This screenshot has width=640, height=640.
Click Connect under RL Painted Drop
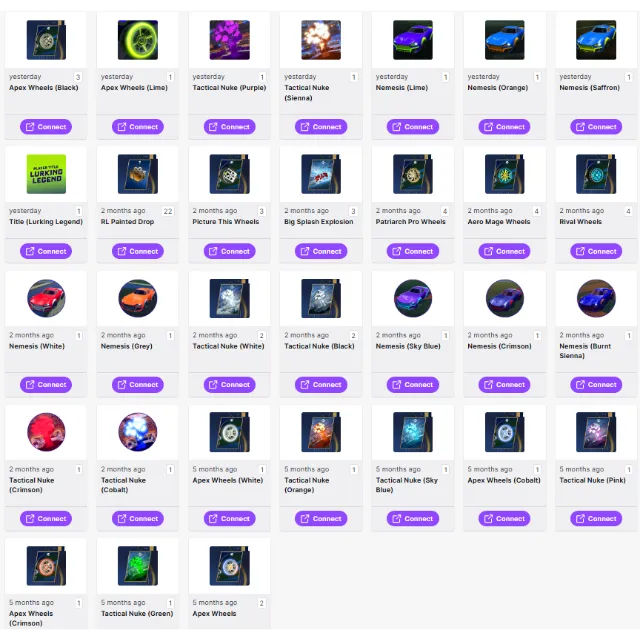pyautogui.click(x=138, y=251)
